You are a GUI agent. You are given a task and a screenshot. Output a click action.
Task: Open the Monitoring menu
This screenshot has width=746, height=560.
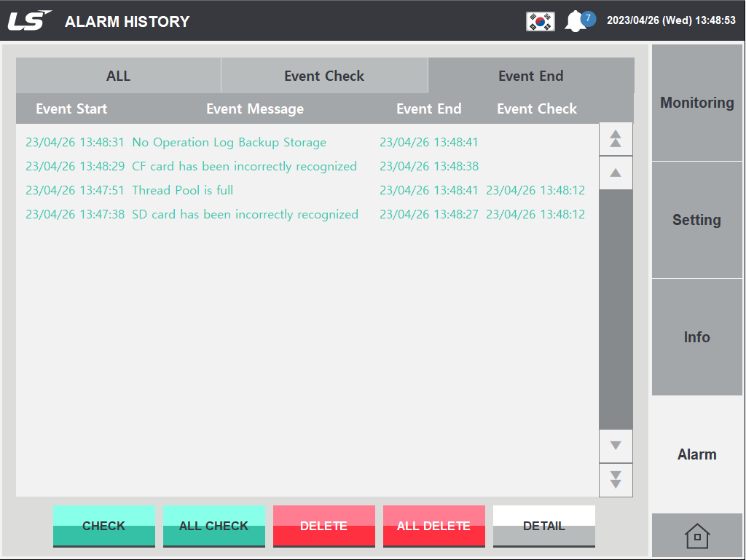tap(697, 103)
